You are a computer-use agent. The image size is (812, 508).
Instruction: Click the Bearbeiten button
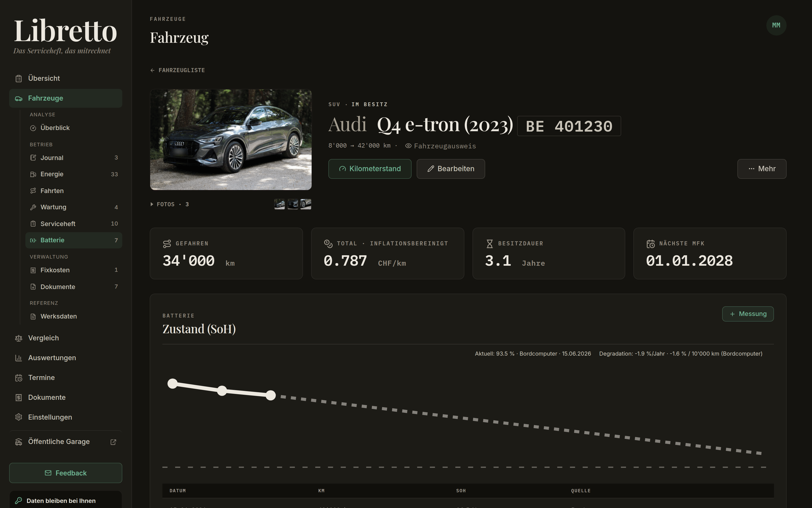pyautogui.click(x=451, y=169)
